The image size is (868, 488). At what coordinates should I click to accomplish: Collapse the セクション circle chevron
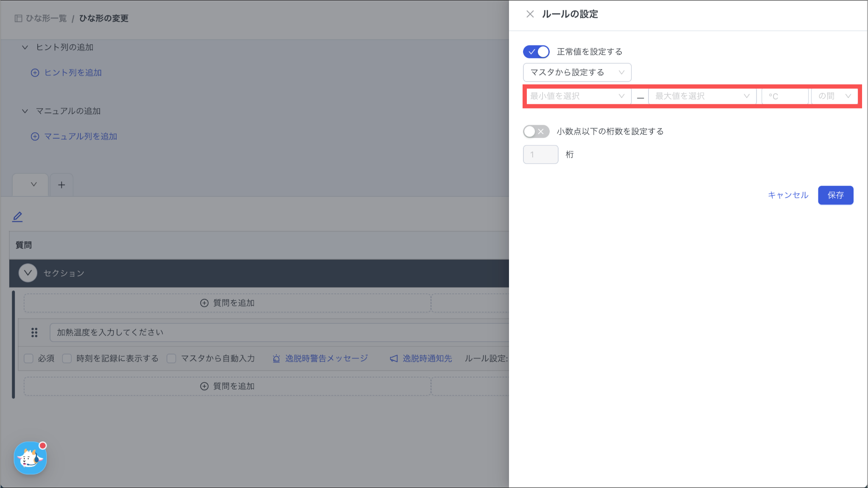28,273
